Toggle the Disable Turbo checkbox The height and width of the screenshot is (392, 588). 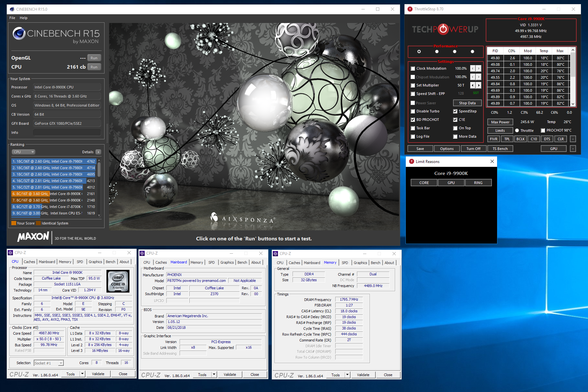[x=413, y=111]
